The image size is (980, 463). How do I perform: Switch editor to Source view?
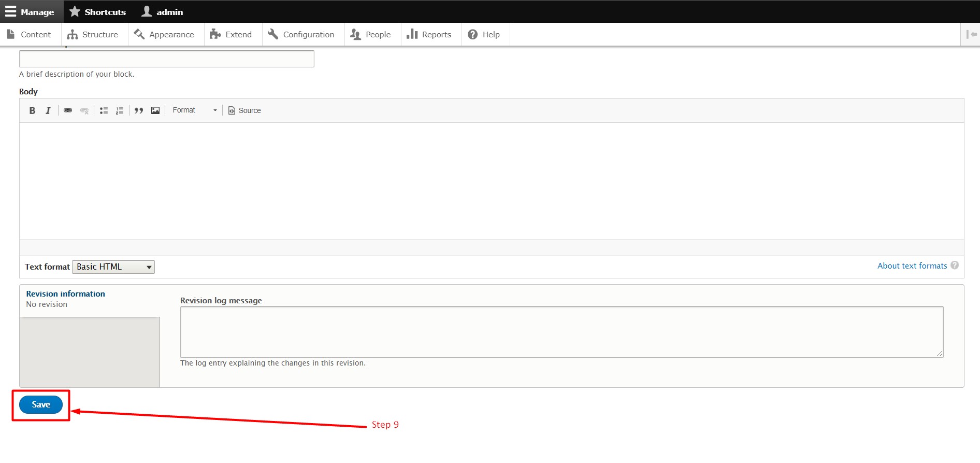tap(244, 110)
